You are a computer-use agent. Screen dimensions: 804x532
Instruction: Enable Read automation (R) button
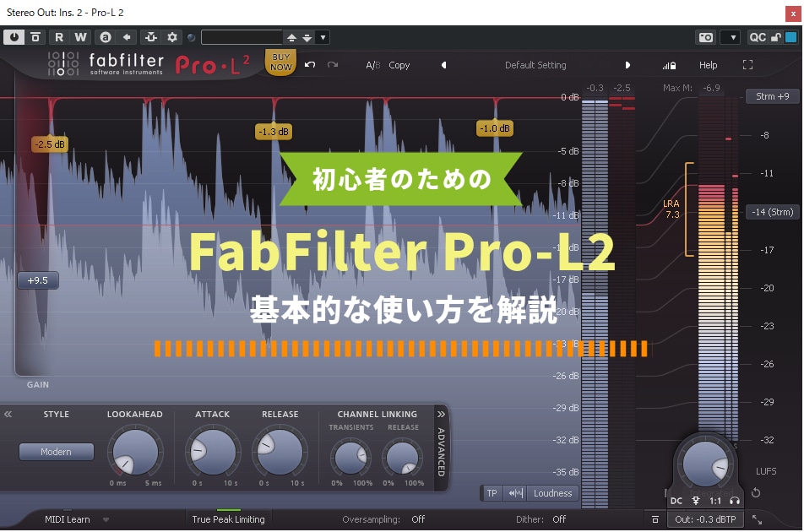click(x=59, y=37)
